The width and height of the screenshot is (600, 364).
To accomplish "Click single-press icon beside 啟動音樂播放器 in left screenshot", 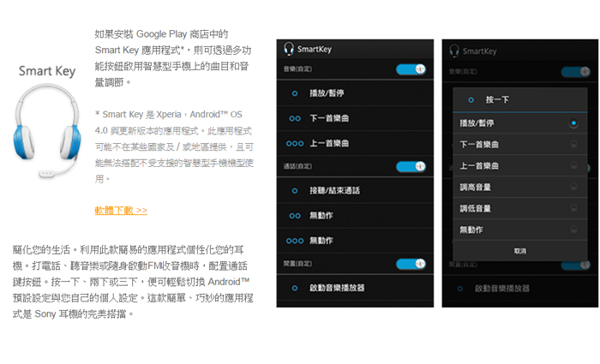I will click(x=295, y=288).
